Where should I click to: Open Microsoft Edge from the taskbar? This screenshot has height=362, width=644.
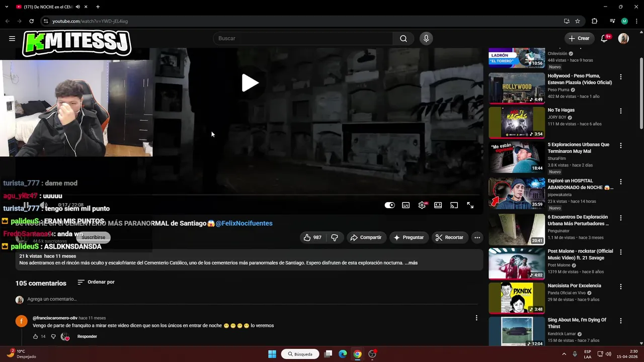tap(343, 354)
